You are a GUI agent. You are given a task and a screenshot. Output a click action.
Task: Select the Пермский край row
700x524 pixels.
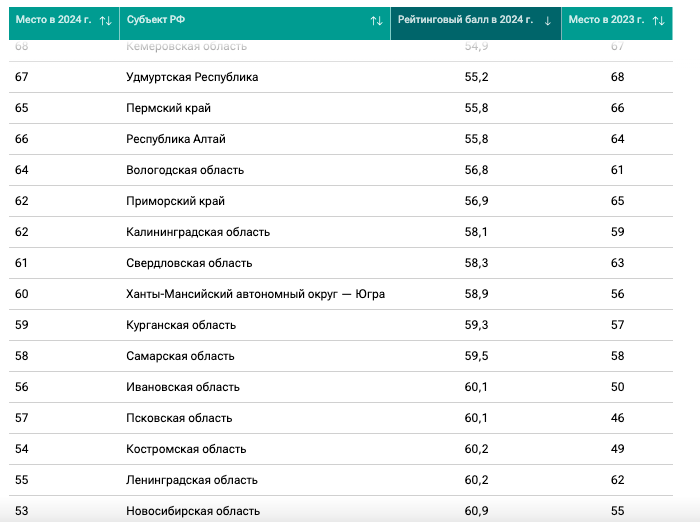[x=341, y=108]
